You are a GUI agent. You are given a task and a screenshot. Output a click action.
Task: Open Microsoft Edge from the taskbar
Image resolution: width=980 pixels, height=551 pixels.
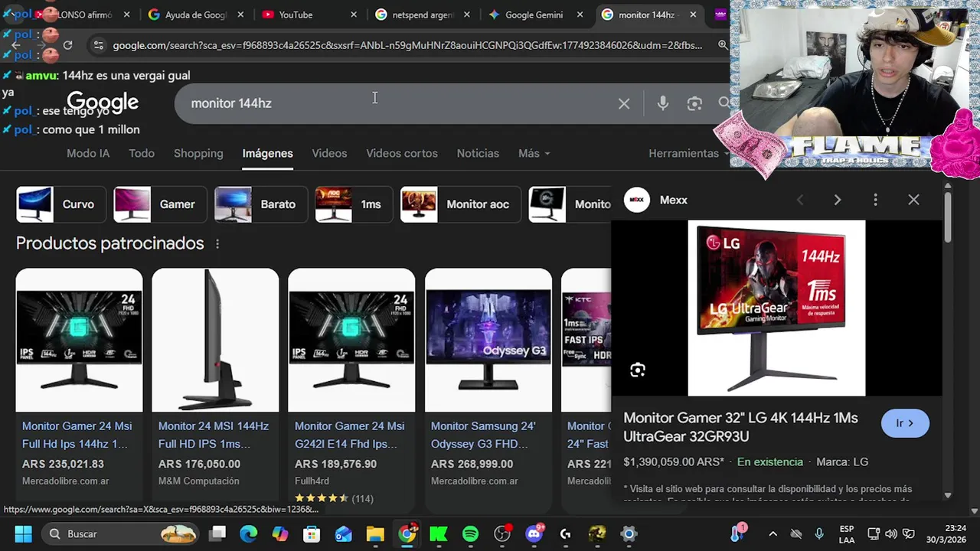(248, 533)
